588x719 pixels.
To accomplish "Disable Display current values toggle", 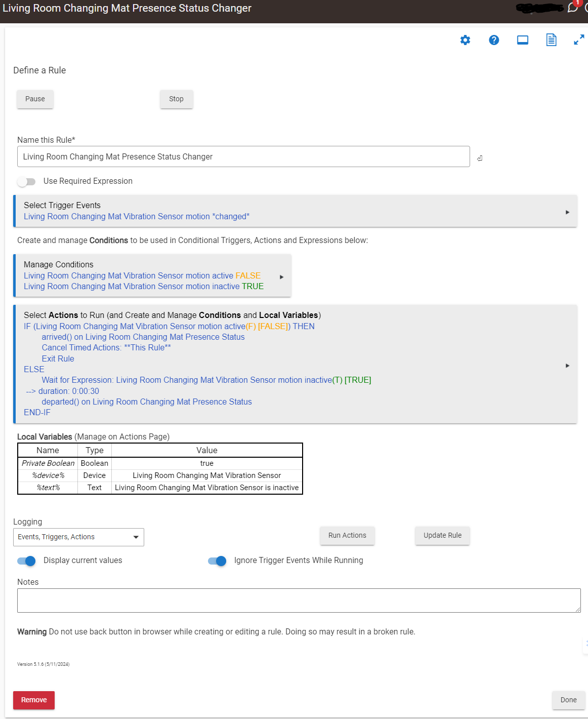I will pos(26,561).
